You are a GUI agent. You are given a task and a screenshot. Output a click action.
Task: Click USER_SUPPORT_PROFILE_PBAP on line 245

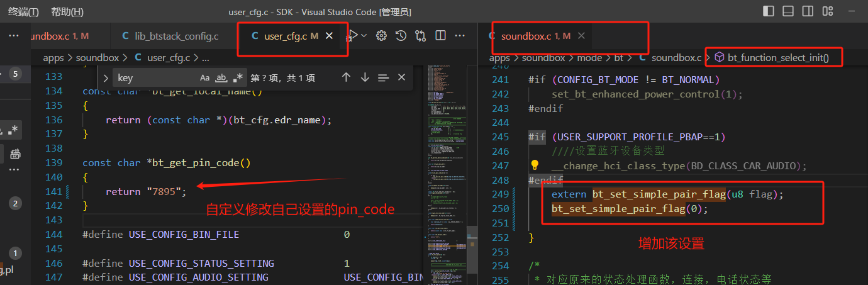(x=630, y=137)
